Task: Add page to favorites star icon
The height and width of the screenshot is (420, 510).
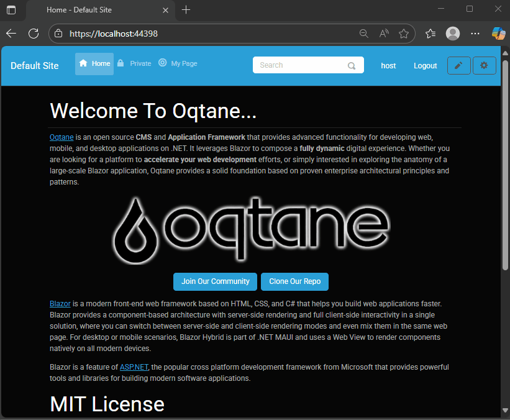Action: pyautogui.click(x=404, y=34)
